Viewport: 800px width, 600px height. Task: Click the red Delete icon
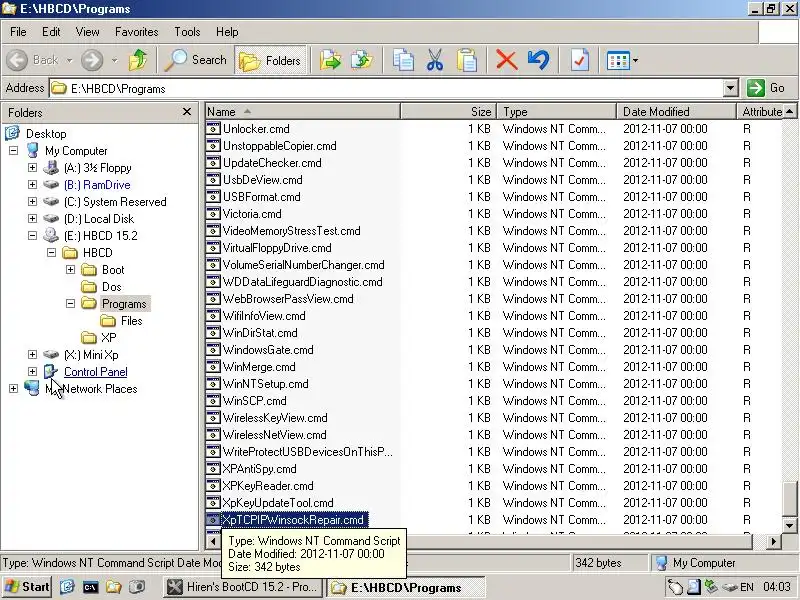tap(507, 60)
